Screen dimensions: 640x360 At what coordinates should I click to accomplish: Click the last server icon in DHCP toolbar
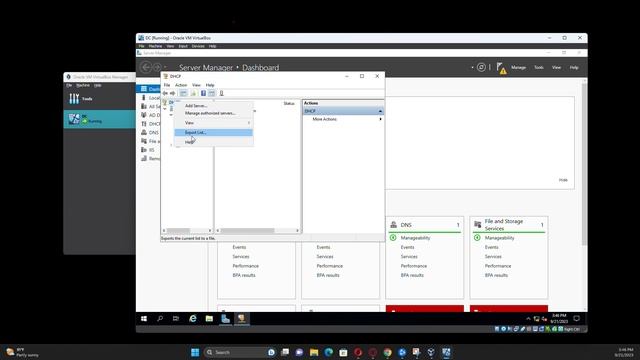point(222,93)
